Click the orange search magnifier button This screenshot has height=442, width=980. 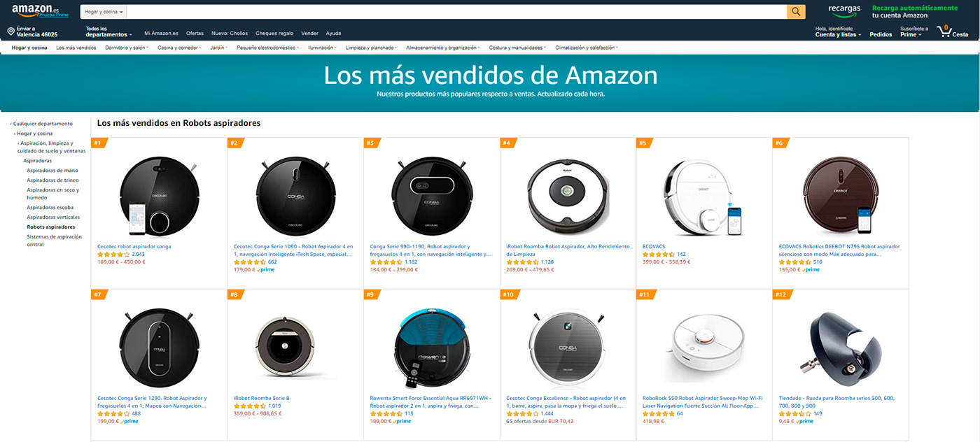coord(796,12)
